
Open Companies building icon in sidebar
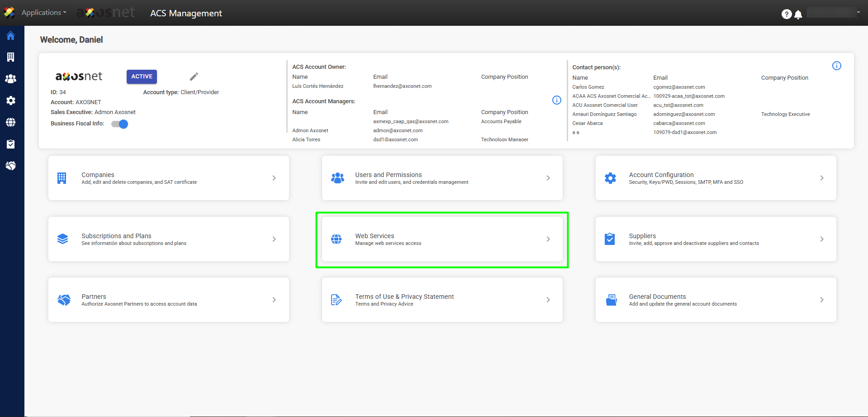10,57
